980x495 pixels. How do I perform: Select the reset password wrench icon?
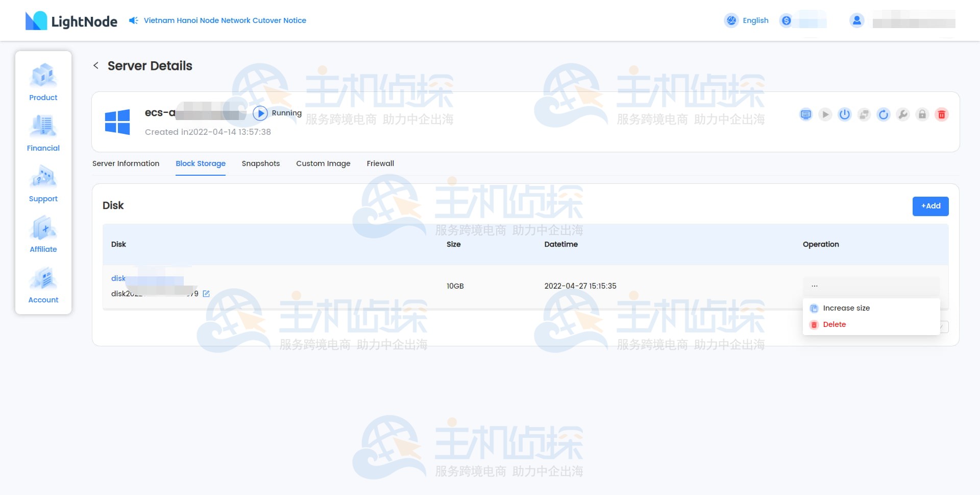(x=903, y=114)
